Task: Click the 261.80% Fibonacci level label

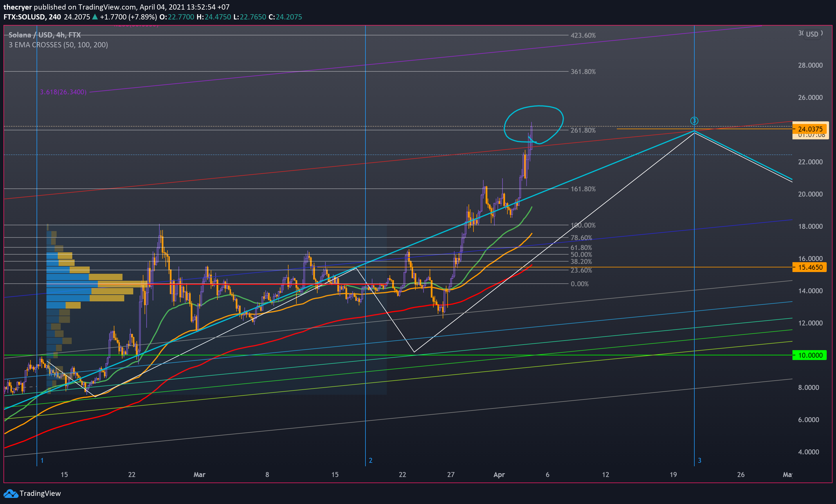Action: coord(583,130)
